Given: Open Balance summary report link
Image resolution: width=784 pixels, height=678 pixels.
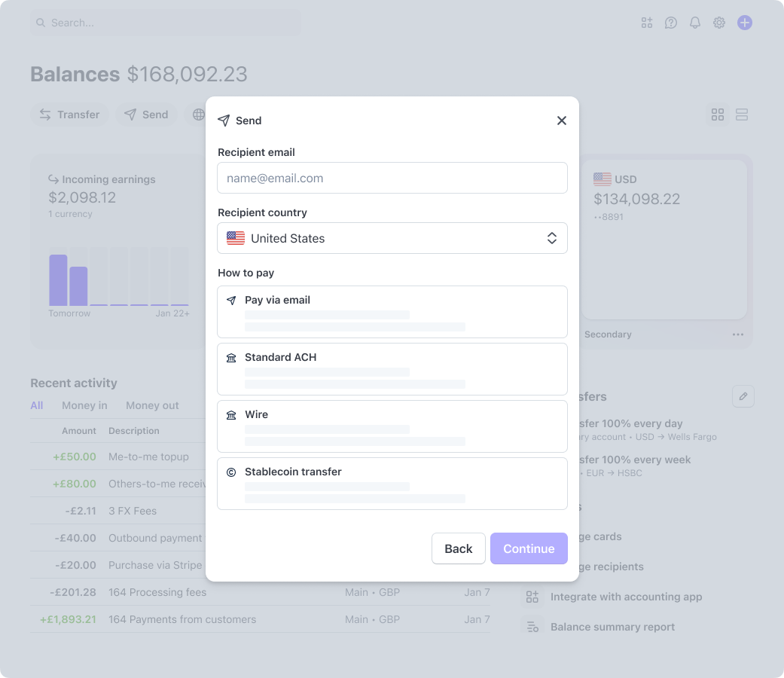Looking at the screenshot, I should (x=612, y=627).
